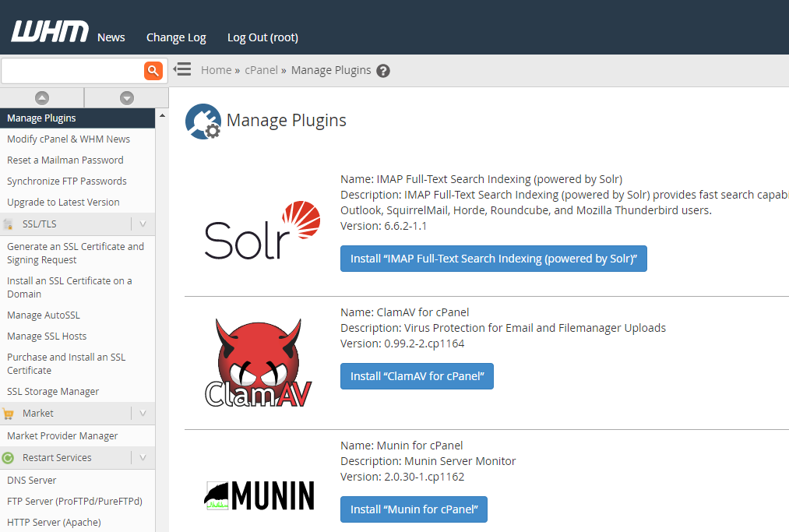789x532 pixels.
Task: Click the SSL/TLS section icon
Action: (x=8, y=224)
